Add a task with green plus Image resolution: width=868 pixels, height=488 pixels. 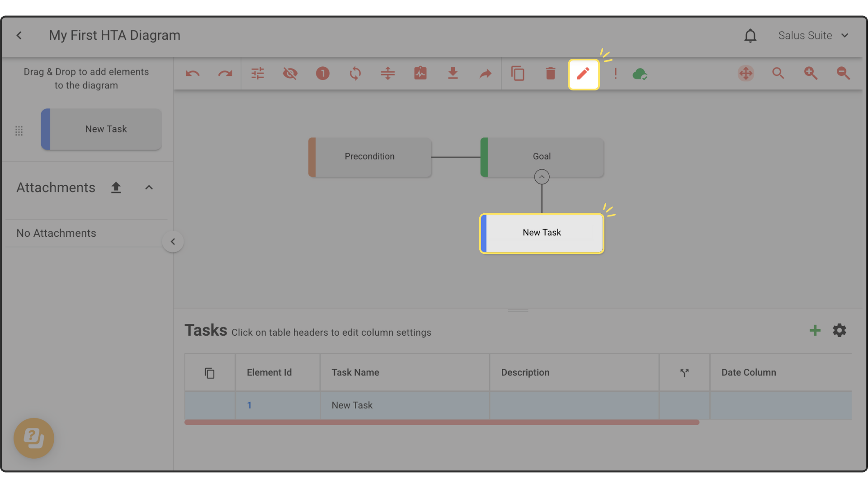[x=815, y=330]
